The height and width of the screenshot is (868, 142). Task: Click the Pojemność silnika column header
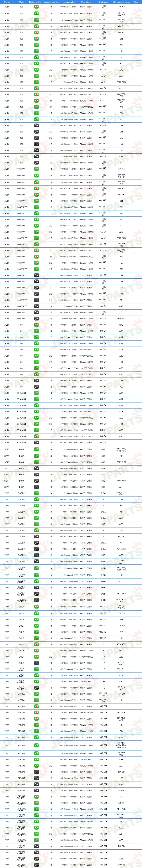[x=51, y=2]
